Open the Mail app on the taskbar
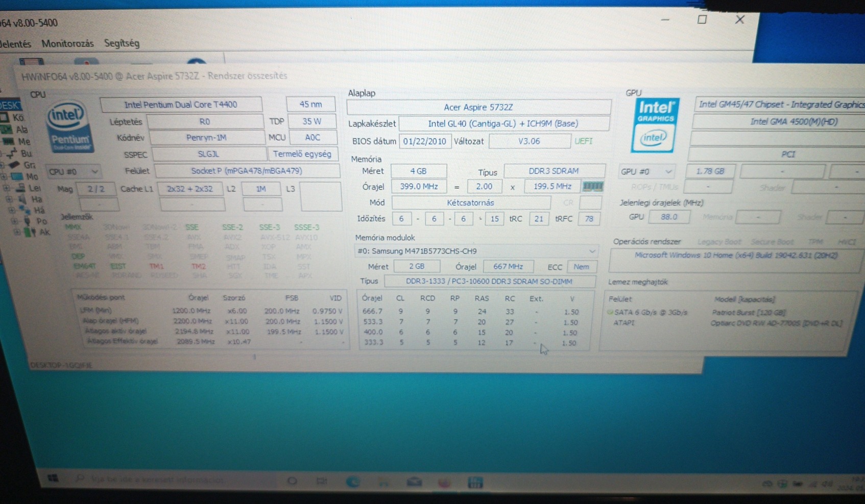This screenshot has height=504, width=865. pyautogui.click(x=414, y=482)
